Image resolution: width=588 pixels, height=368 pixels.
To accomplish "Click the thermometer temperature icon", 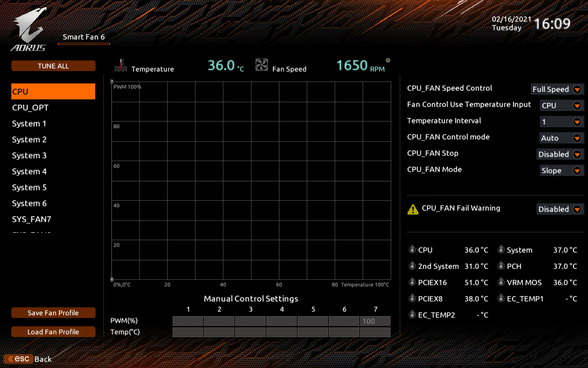I will (121, 65).
